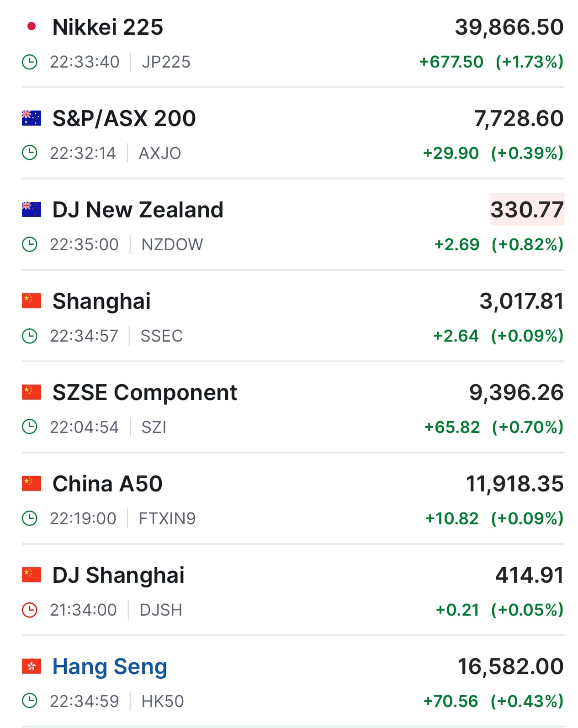Tap the Nikkei 39,866.50 price value
578x728 pixels.
(x=509, y=27)
